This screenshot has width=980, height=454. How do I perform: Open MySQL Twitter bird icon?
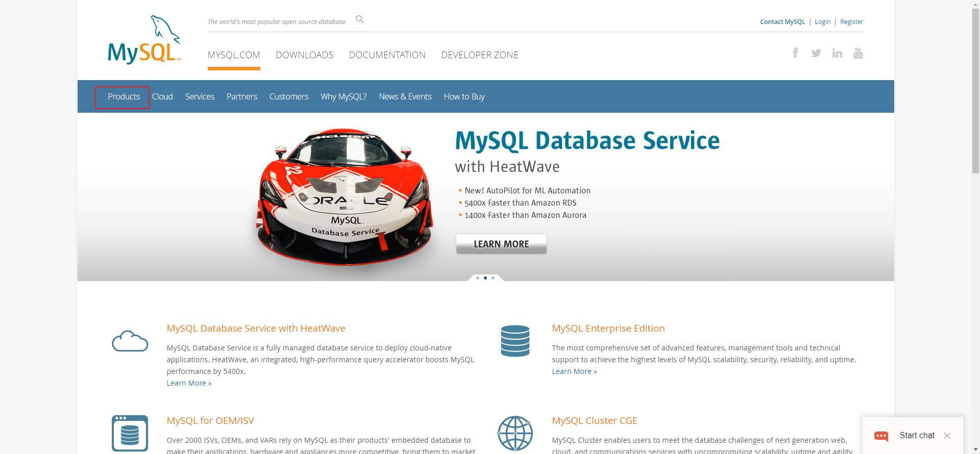816,53
